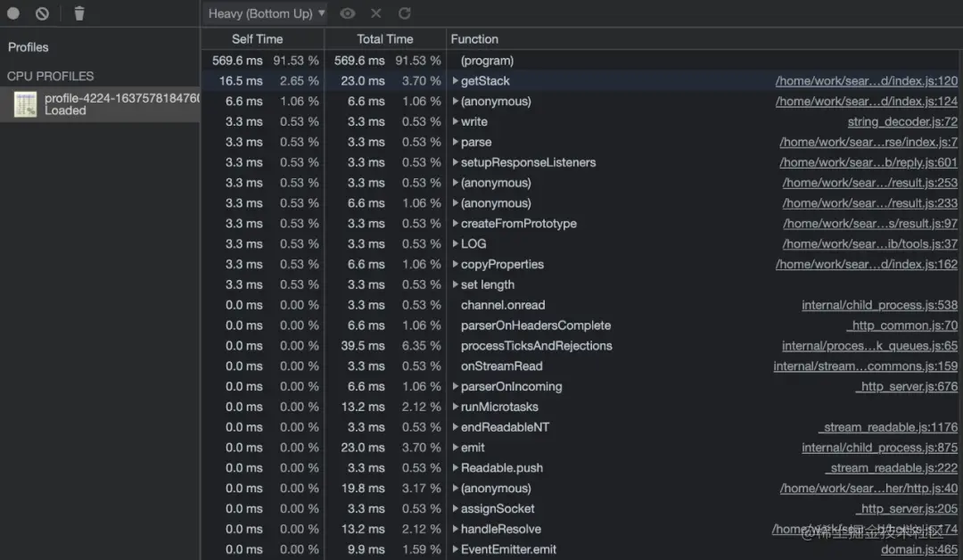Open the result.js:253 source link
The image size is (963, 560).
click(869, 183)
